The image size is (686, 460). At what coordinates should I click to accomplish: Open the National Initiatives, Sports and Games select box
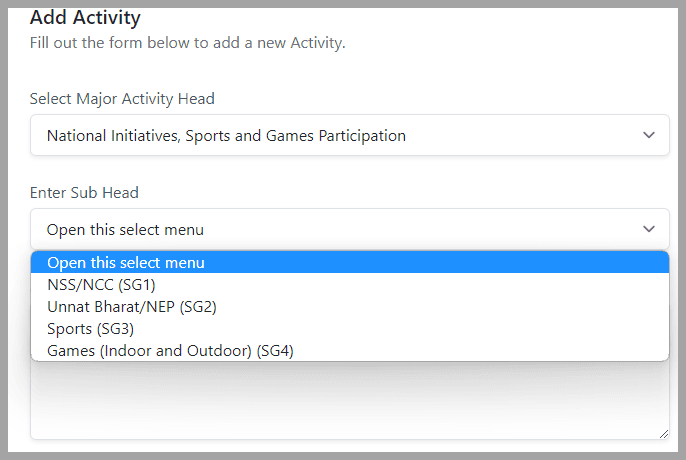350,135
